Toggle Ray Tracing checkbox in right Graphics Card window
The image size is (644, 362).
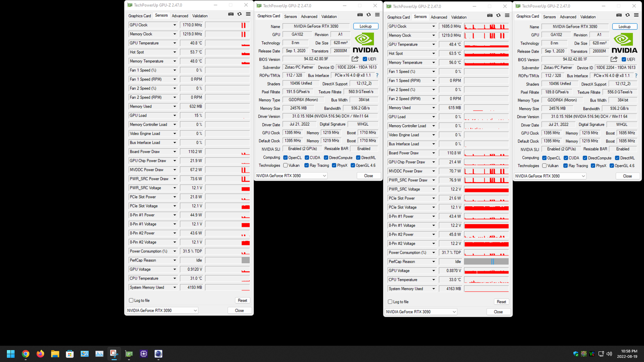pos(565,166)
